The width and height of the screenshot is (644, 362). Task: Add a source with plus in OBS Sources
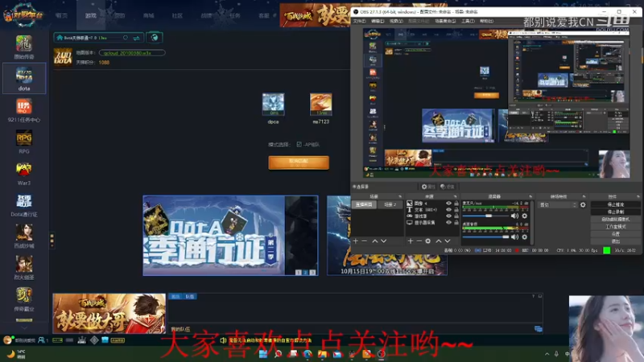click(x=411, y=241)
